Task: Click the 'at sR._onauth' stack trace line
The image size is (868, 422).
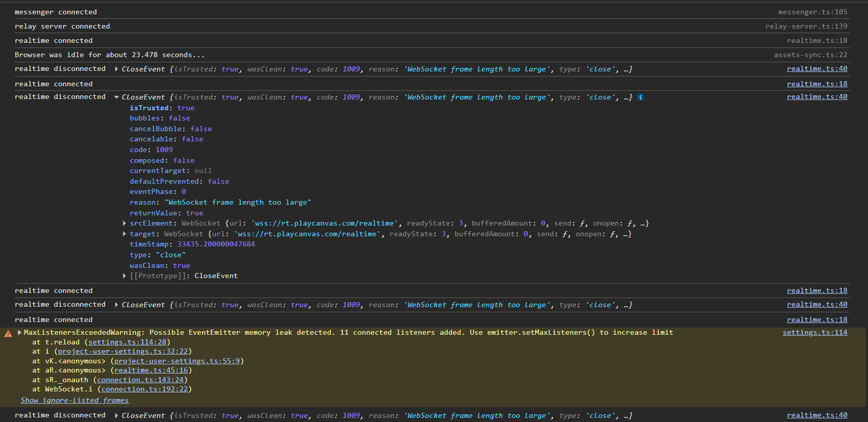Action: point(110,380)
